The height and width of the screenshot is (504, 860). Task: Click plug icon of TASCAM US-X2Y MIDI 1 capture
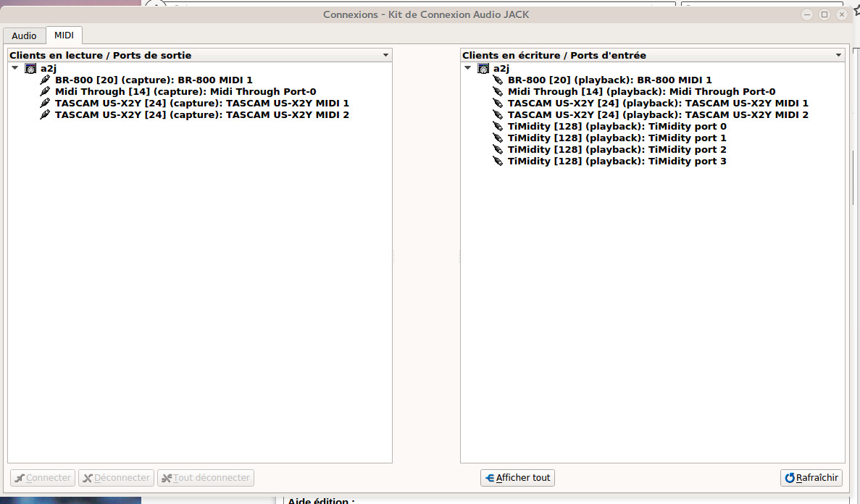click(45, 103)
